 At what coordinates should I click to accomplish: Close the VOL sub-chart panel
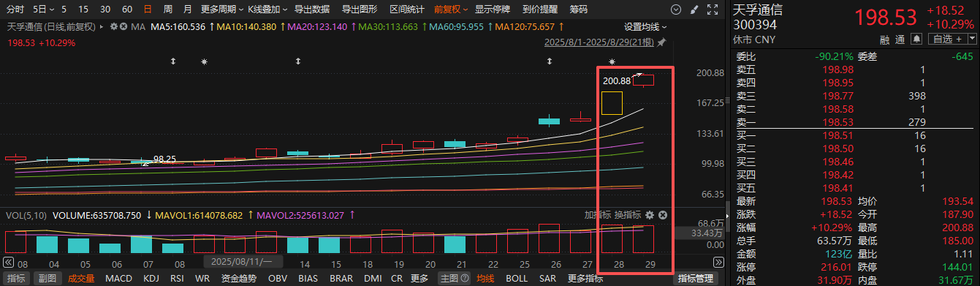[663, 215]
